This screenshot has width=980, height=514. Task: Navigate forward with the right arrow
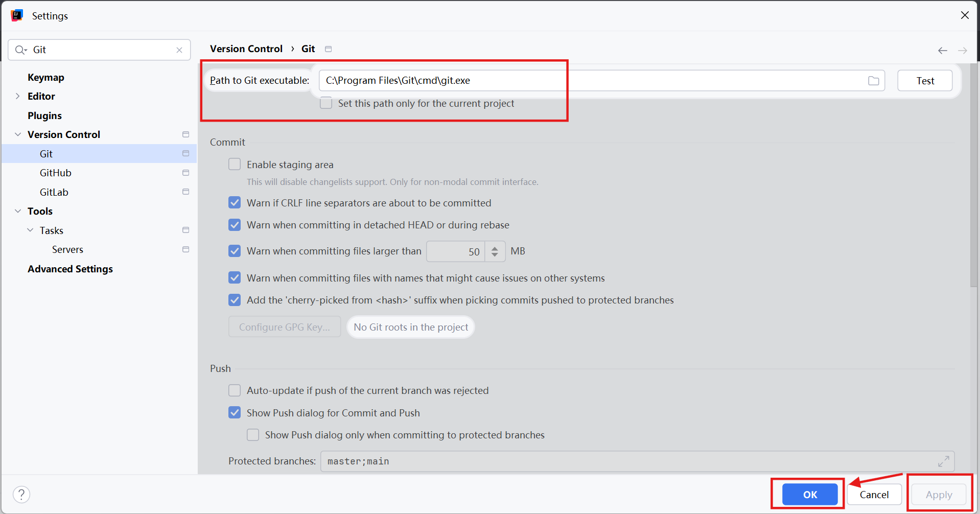(963, 50)
